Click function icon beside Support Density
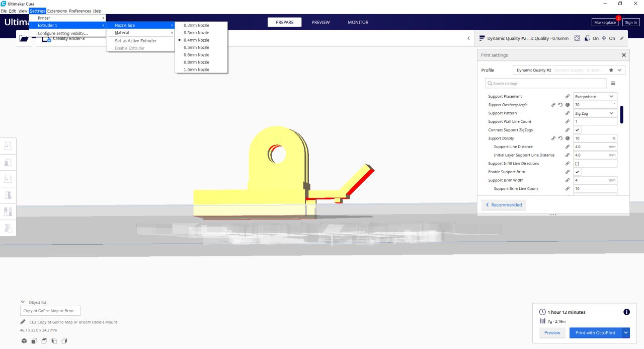The image size is (644, 349). click(x=567, y=138)
